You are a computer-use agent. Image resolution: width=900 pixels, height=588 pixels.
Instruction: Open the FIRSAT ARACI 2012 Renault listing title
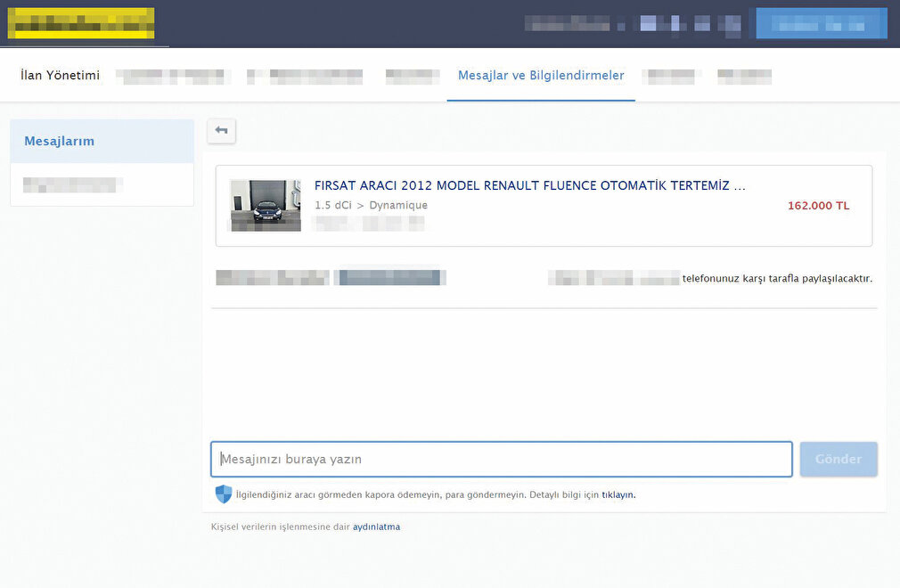point(529,185)
